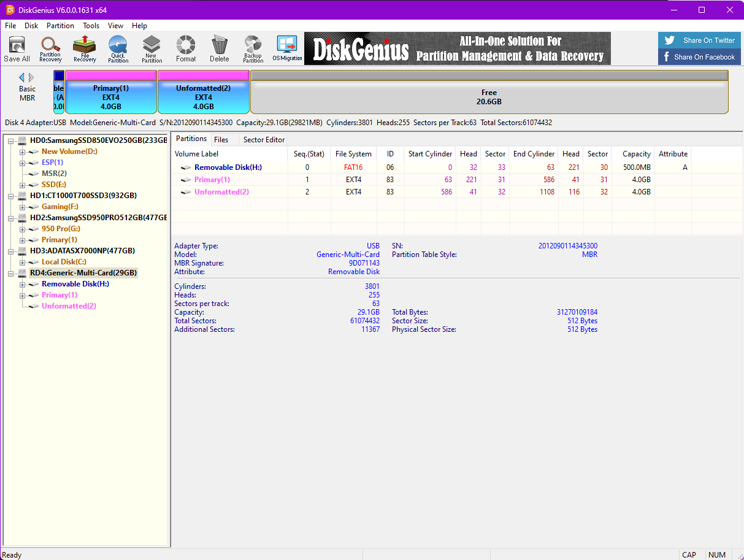The height and width of the screenshot is (560, 744).
Task: Click the Save All toolbar icon
Action: 17,48
